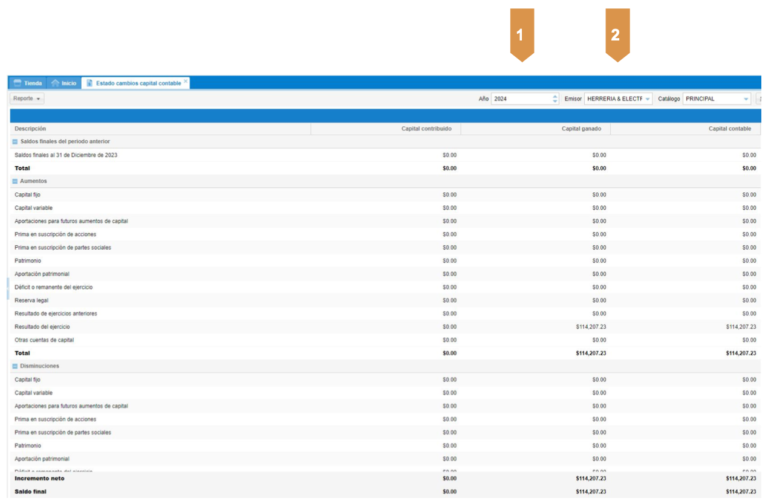The image size is (768, 504).
Task: Switch to the Inicio tab
Action: click(x=68, y=83)
